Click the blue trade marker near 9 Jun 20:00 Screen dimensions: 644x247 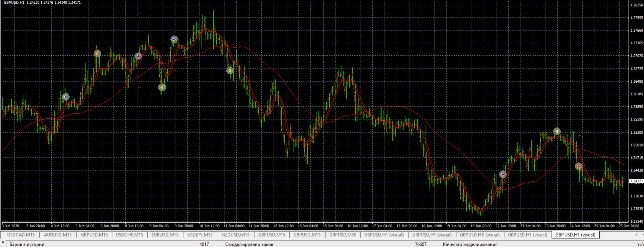174,39
